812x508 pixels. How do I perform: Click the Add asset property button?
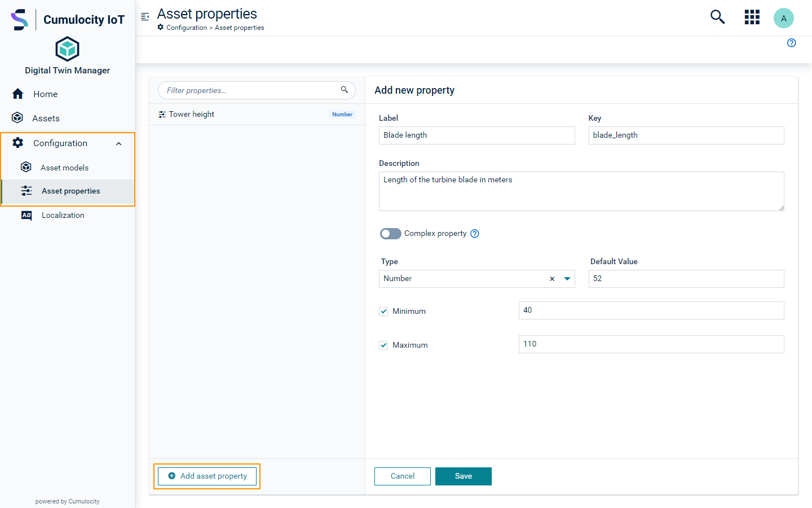point(207,476)
